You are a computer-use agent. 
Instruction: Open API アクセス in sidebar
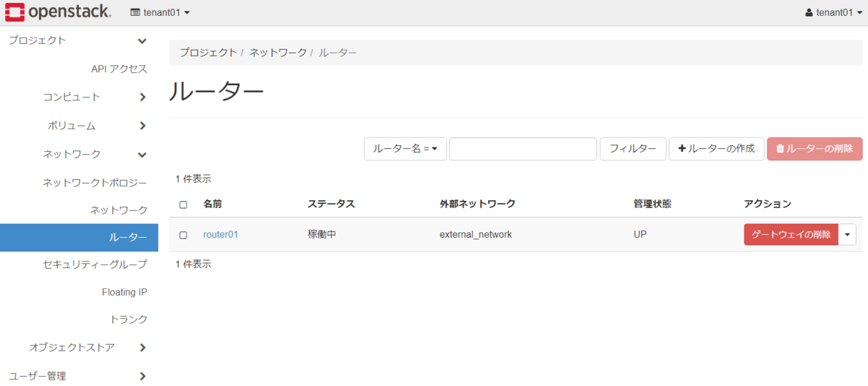pyautogui.click(x=119, y=69)
